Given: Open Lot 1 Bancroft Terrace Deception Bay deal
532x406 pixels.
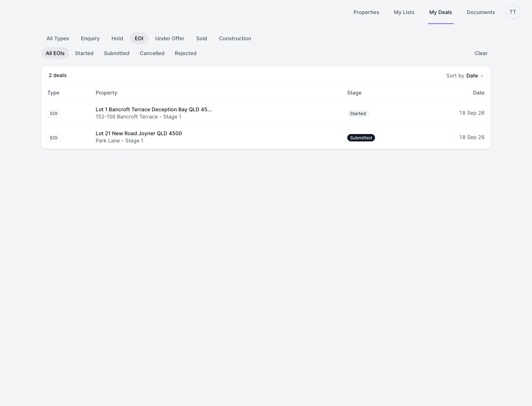Looking at the screenshot, I should coord(266,113).
